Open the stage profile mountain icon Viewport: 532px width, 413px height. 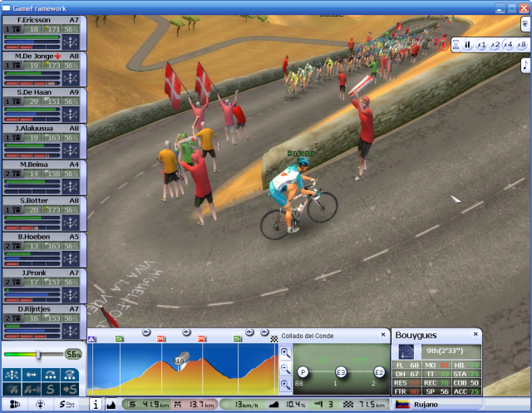coord(111,405)
